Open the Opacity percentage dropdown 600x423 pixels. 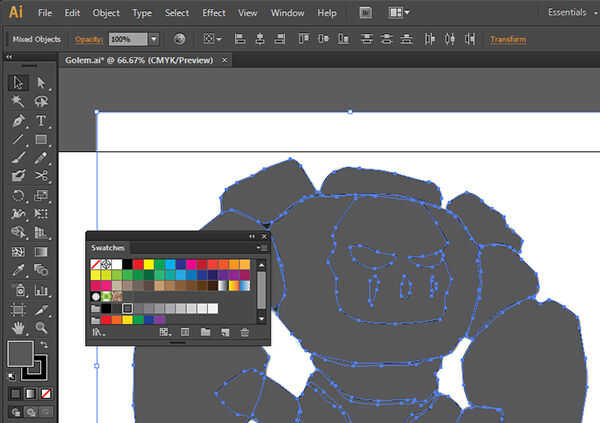pos(153,39)
